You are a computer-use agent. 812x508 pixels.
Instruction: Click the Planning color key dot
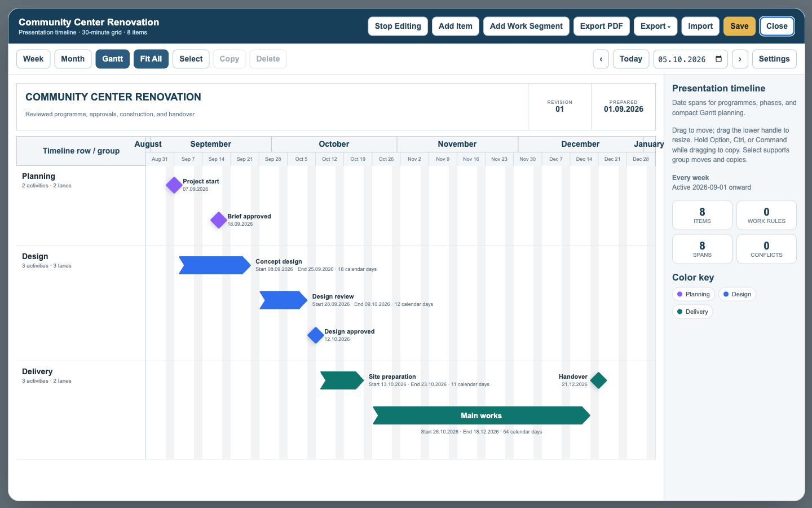click(679, 294)
